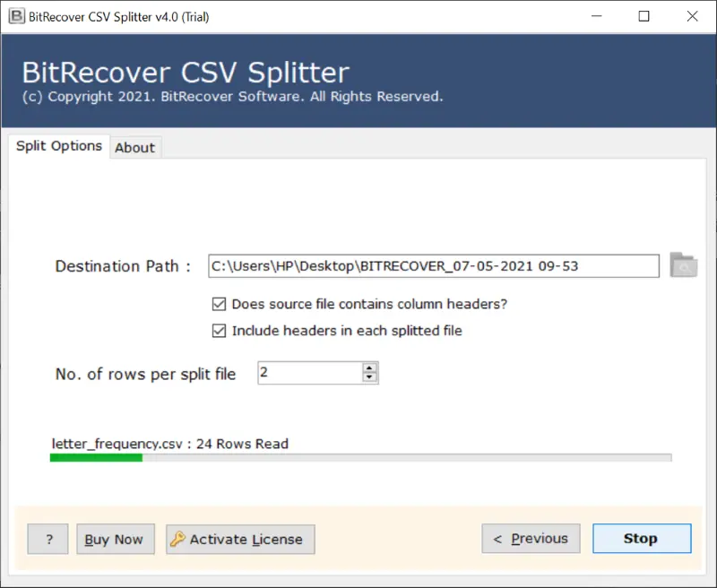Click inside the Destination Path field
Viewport: 717px width, 588px height.
click(434, 266)
